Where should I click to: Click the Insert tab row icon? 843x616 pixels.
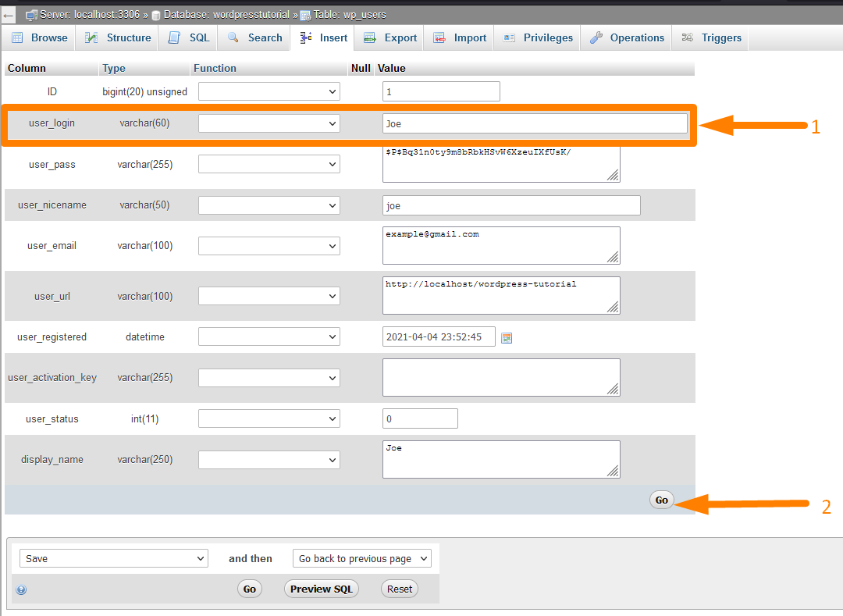[x=306, y=37]
